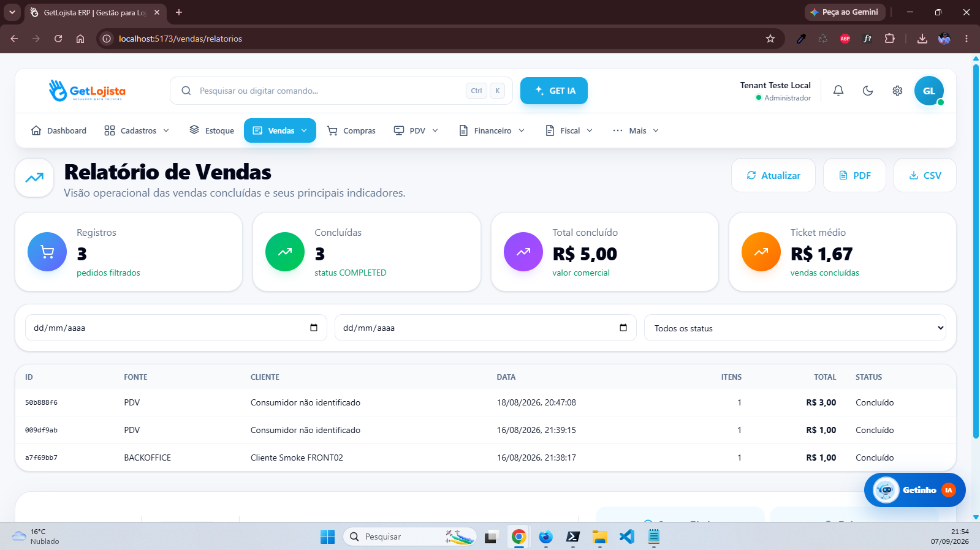Open the browser home page
The image size is (980, 550).
[80, 39]
